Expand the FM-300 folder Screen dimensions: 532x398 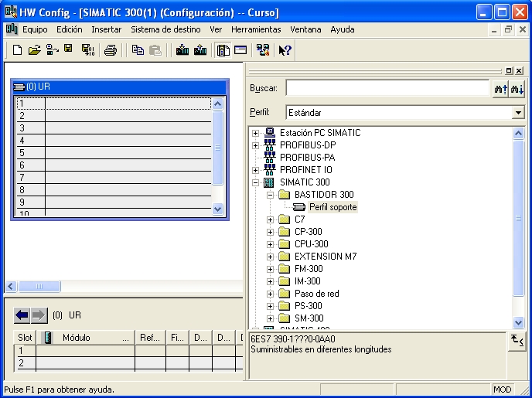tap(270, 269)
